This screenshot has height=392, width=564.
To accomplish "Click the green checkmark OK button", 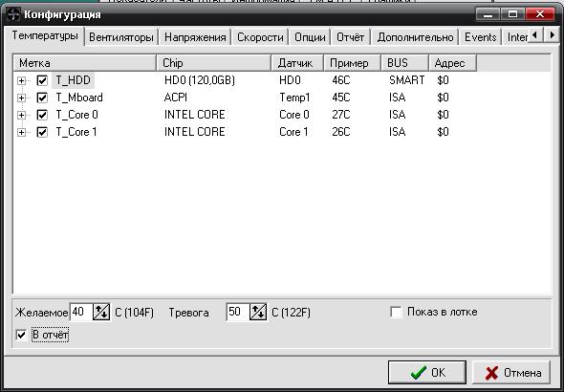I will point(427,373).
